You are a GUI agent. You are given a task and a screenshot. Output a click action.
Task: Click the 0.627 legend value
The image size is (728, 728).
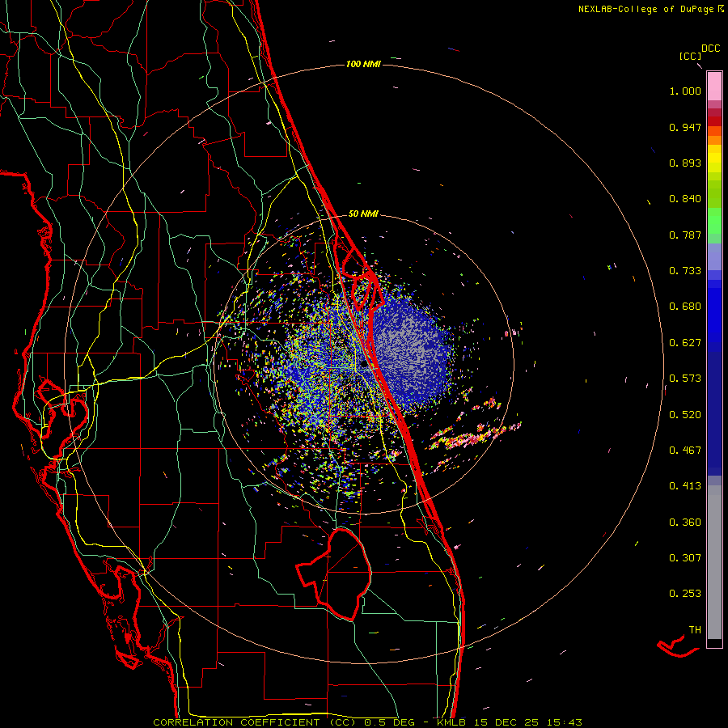685,343
